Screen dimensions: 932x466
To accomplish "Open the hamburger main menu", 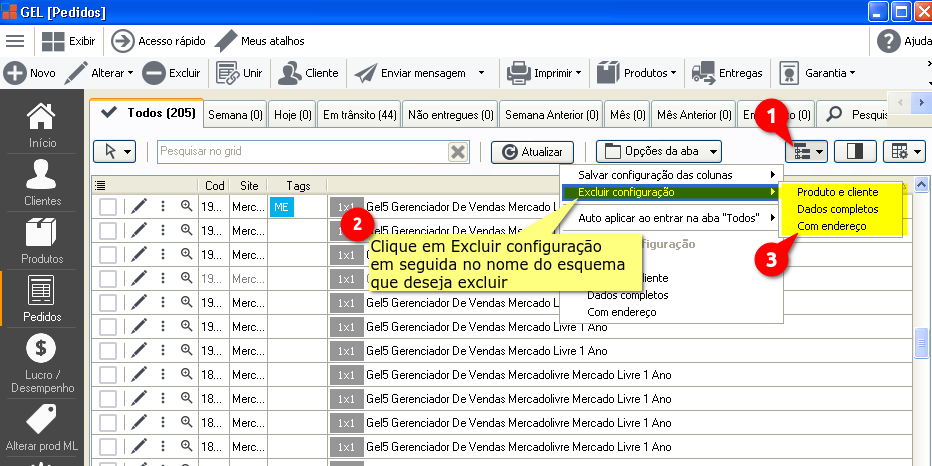I will click(15, 41).
